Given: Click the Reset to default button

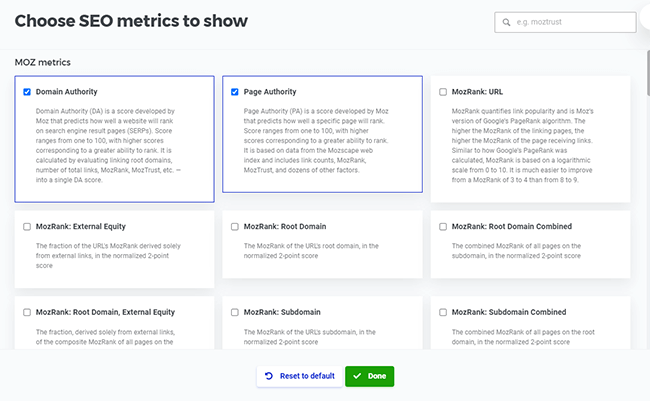Looking at the screenshot, I should [x=298, y=376].
